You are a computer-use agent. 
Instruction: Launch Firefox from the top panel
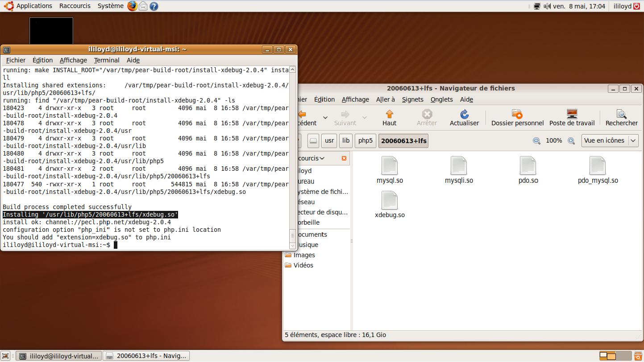pos(132,6)
